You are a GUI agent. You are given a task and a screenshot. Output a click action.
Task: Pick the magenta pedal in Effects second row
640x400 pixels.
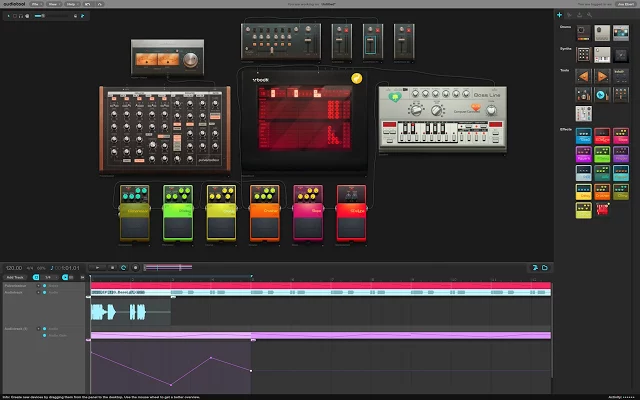tap(583, 155)
